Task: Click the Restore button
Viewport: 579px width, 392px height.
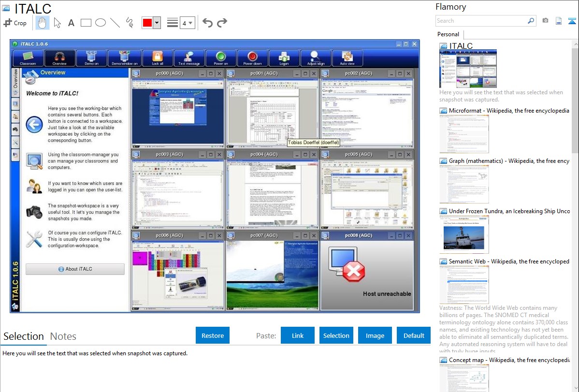Action: [x=213, y=335]
